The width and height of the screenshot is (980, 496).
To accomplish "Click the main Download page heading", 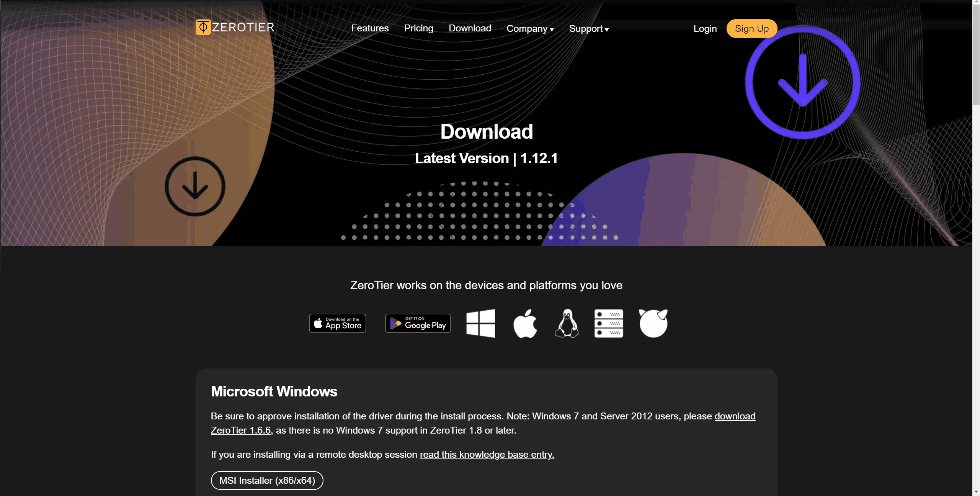I will click(487, 131).
